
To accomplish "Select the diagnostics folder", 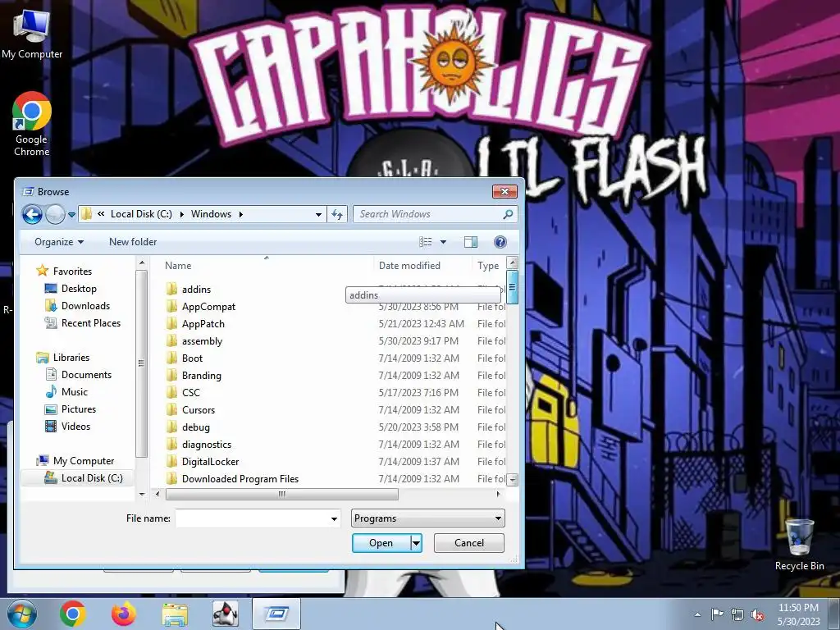I will [206, 444].
